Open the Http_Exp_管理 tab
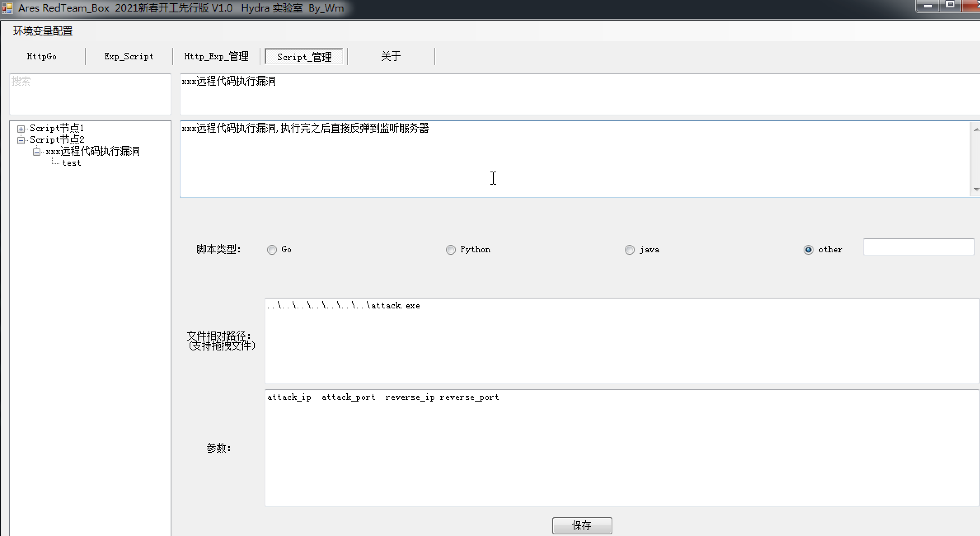Image resolution: width=980 pixels, height=536 pixels. [x=216, y=56]
